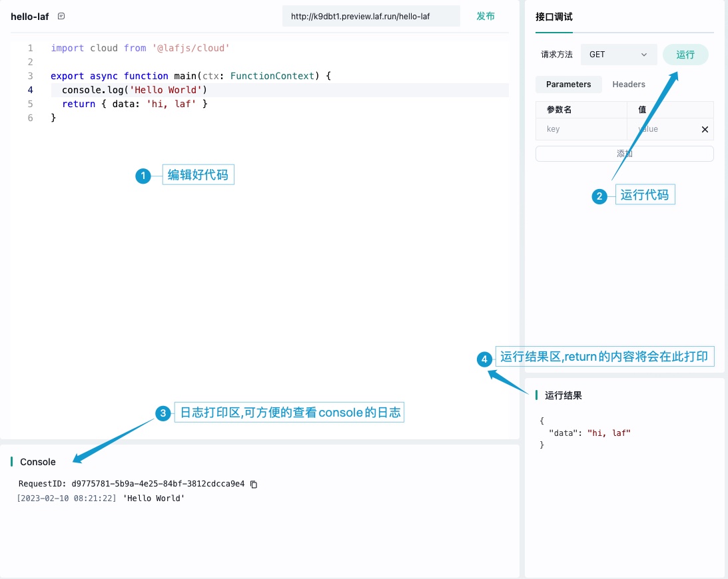Click the 添加 button to add parameter
The image size is (728, 579).
click(624, 154)
